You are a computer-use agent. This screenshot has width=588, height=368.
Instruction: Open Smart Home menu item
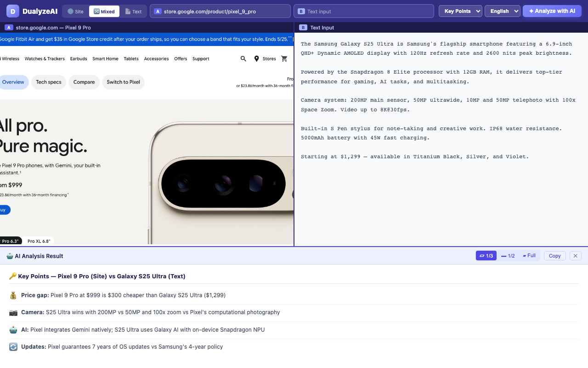tap(105, 59)
